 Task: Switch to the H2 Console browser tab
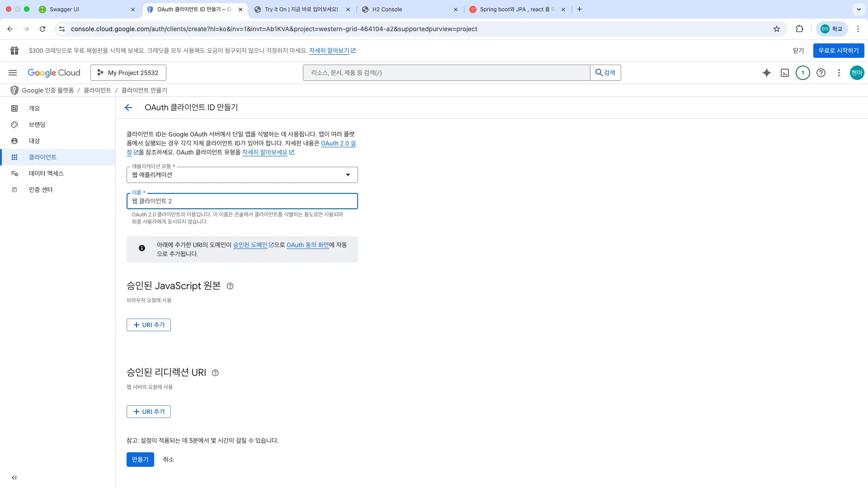(387, 9)
